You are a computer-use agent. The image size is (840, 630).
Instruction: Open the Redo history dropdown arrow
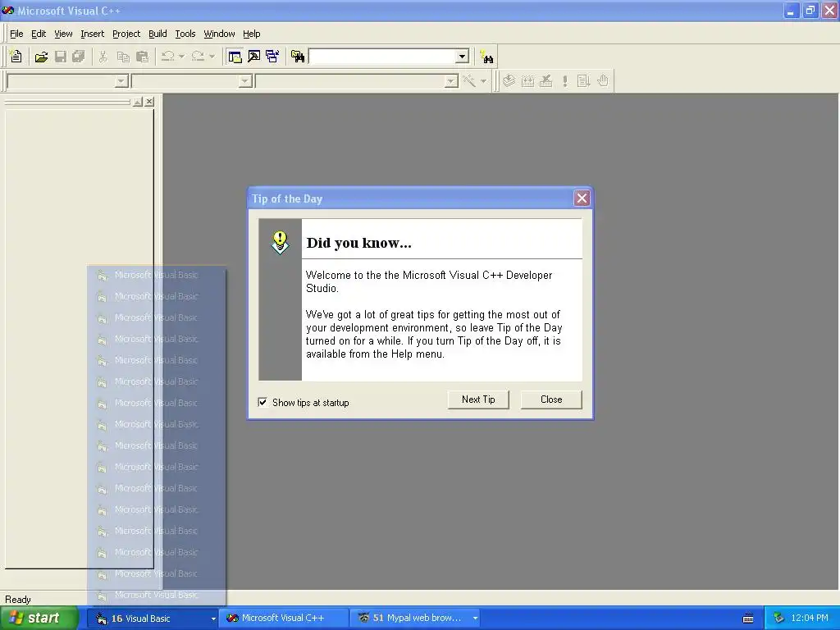point(212,57)
